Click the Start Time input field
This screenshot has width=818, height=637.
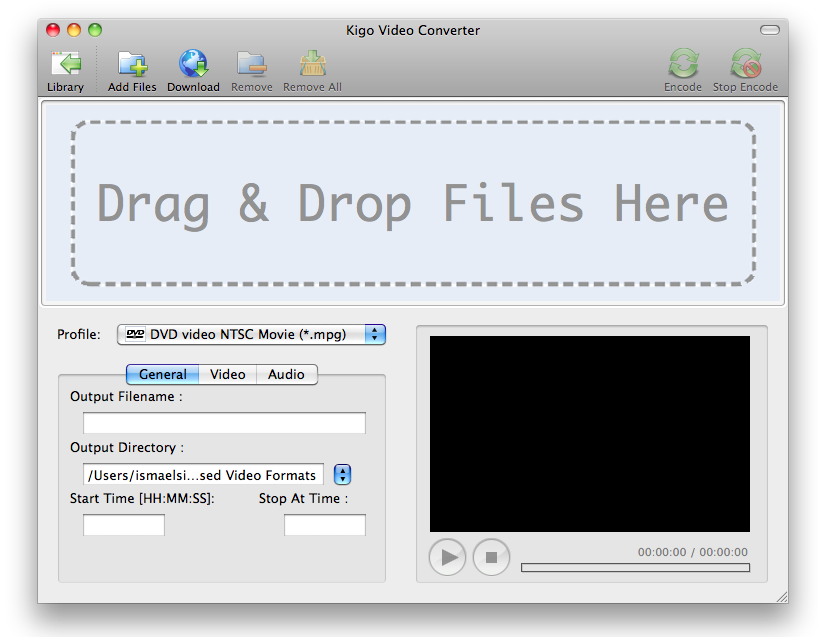124,525
